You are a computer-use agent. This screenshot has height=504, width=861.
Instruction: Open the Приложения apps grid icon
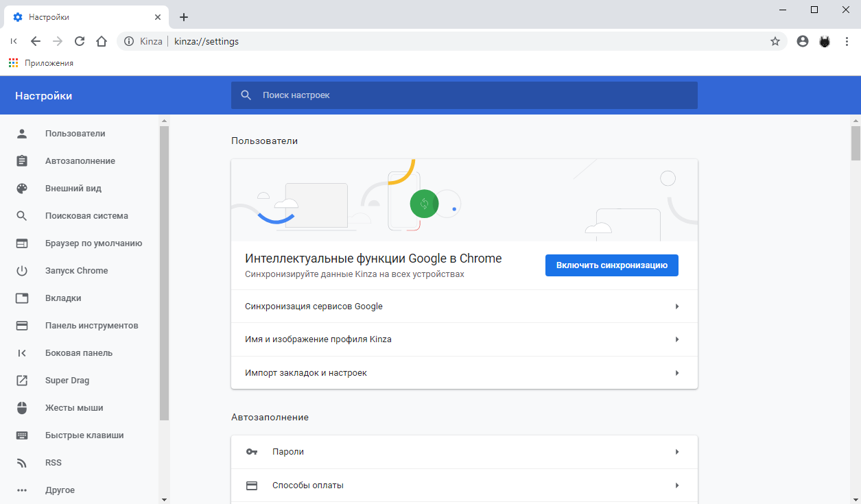[x=13, y=63]
